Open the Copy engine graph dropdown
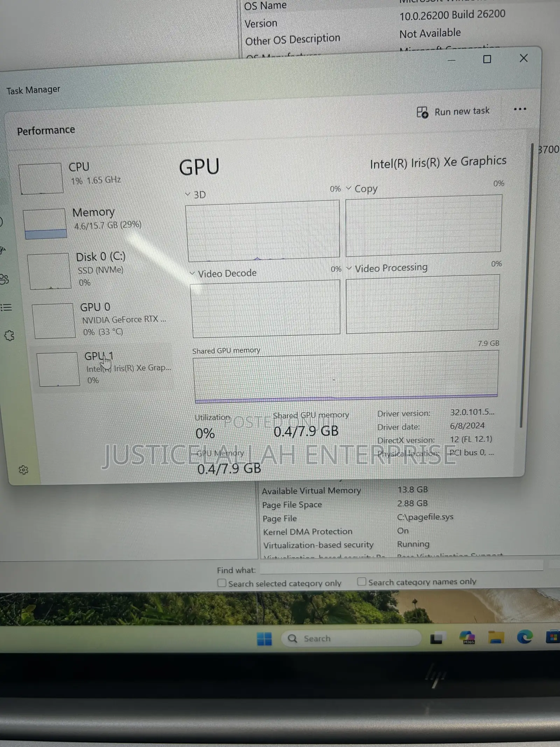This screenshot has height=747, width=560. click(x=349, y=188)
